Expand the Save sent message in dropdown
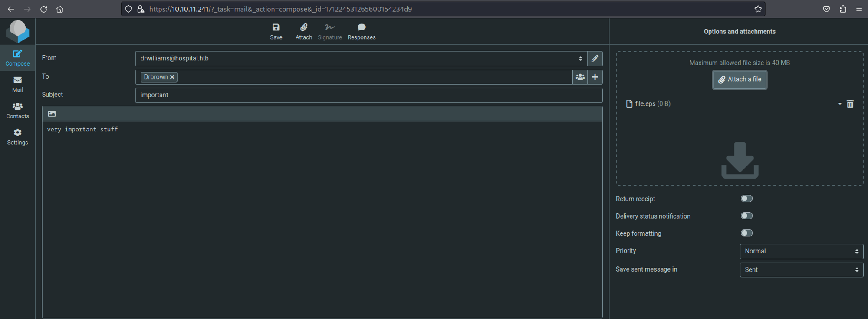Screen dimensions: 868x319 (801, 270)
